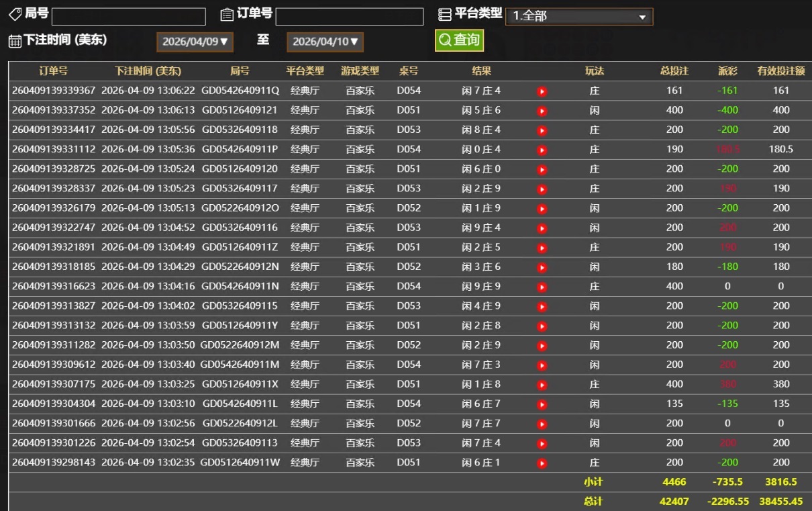Click the 有效投注额 column header
Image resolution: width=812 pixels, height=511 pixels.
coord(780,71)
